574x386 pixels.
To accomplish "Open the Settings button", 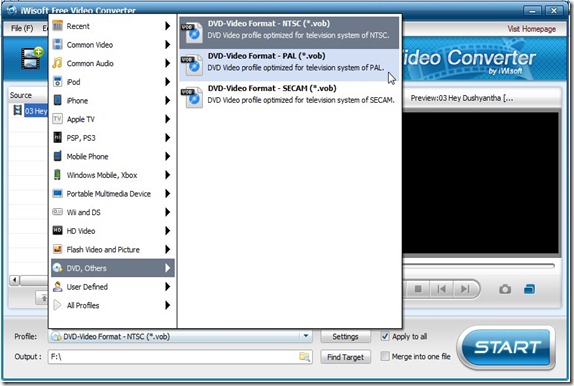I will [x=345, y=336].
